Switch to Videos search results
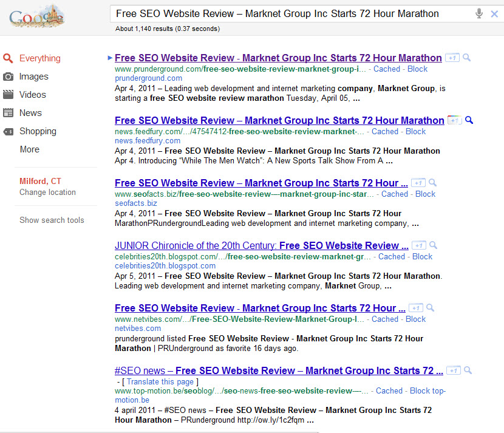 [32, 95]
